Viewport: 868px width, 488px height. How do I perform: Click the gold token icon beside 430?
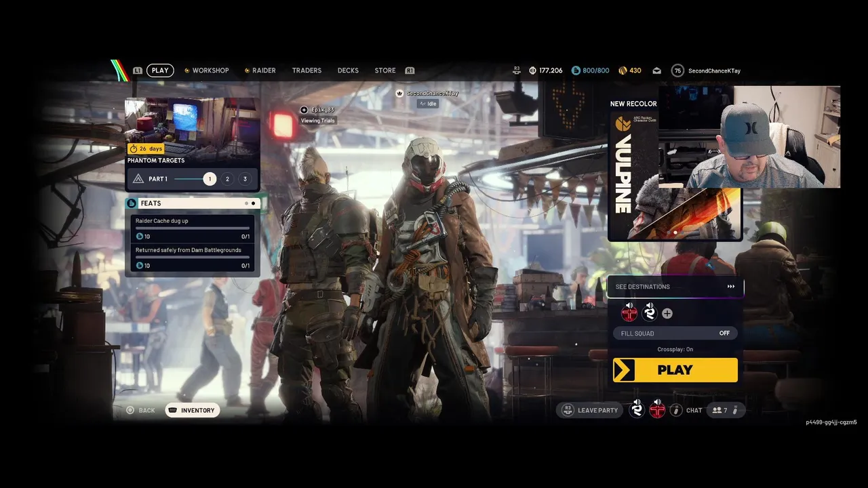tap(623, 70)
